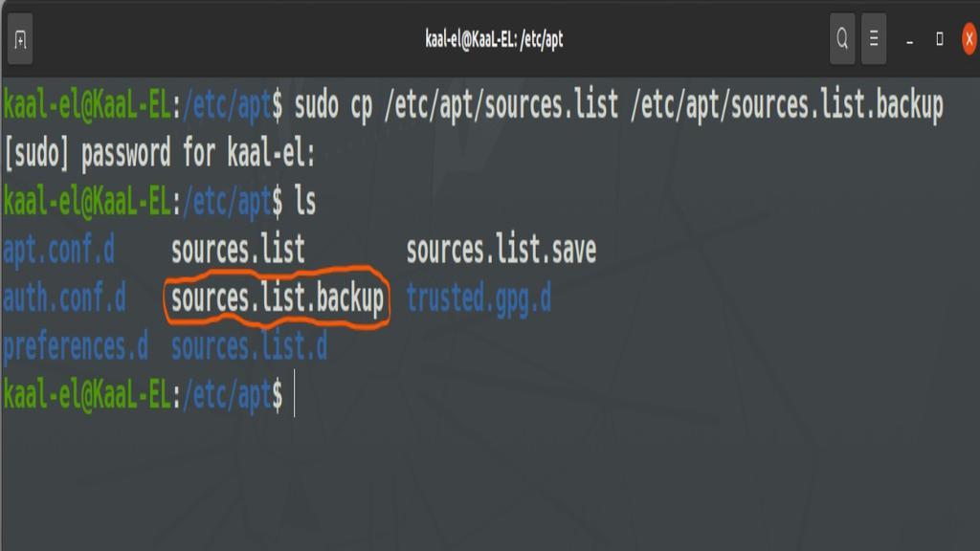Maximize the terminal window
Image resolution: width=980 pixels, height=551 pixels.
pos(940,39)
